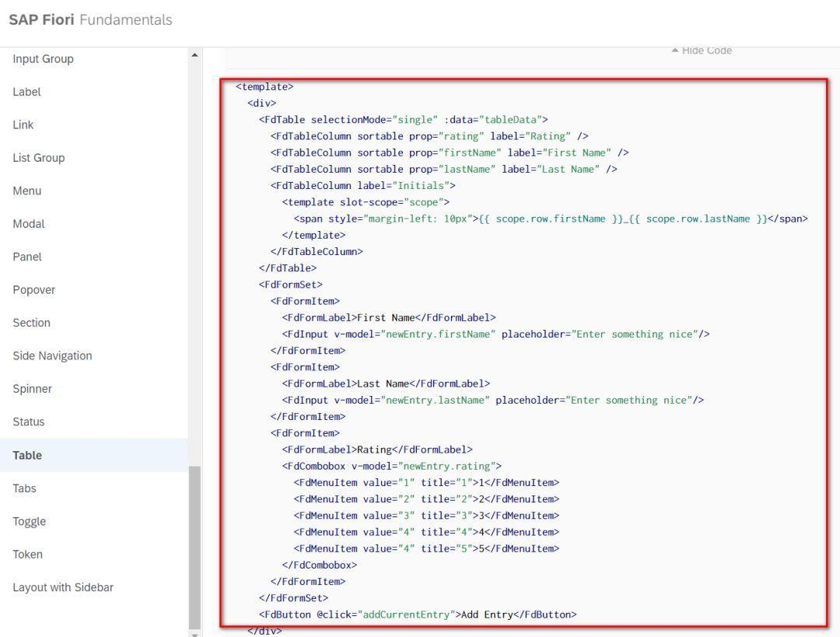
Task: Select List Group in the sidebar
Action: pyautogui.click(x=39, y=158)
